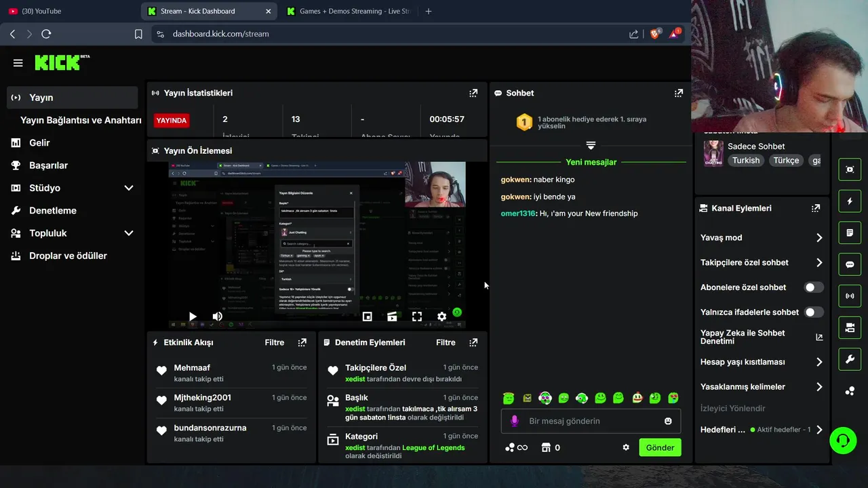Collapse the pinned gift leaderboard arrow

coord(591,145)
